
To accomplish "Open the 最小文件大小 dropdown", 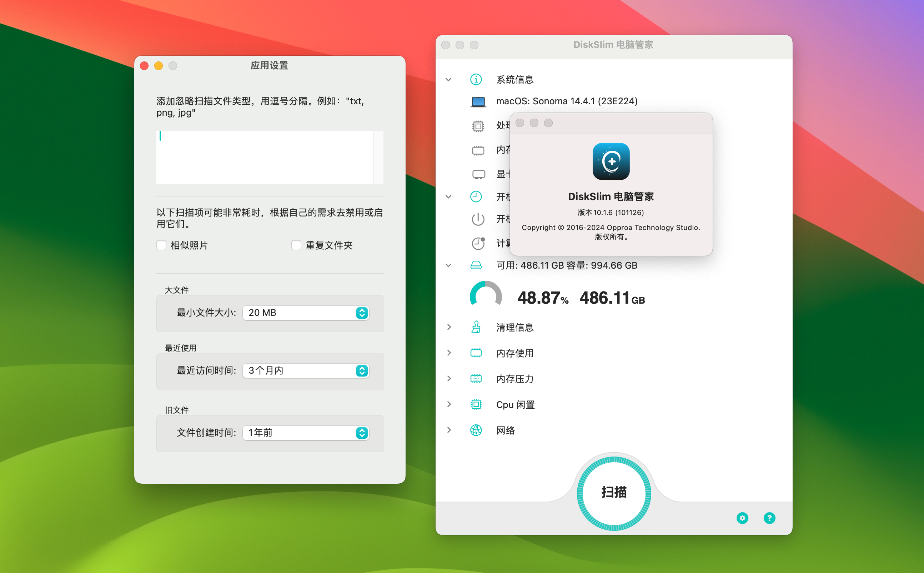I will [306, 313].
